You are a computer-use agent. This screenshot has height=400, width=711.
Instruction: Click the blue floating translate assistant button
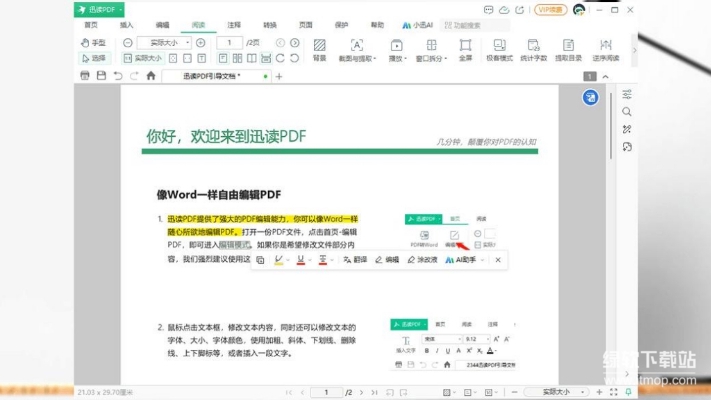click(x=590, y=97)
